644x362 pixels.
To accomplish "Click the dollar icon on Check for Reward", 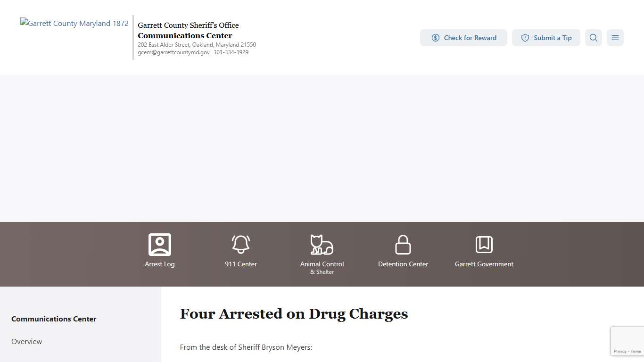I will pos(435,38).
